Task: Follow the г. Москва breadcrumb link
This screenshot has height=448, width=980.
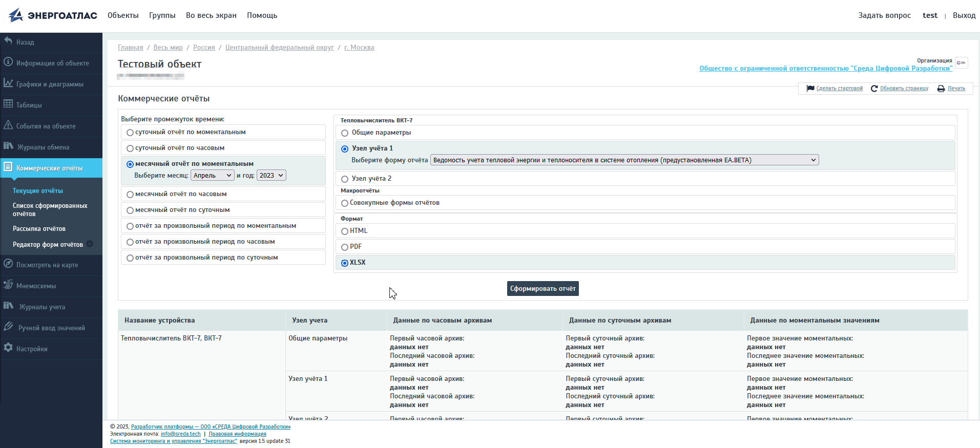Action: click(x=359, y=48)
